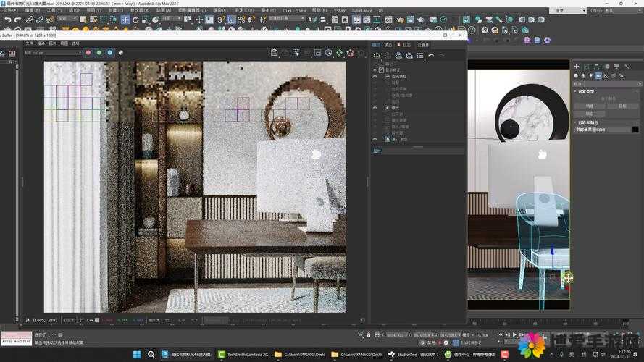Save the rendered image in frame buffer
The height and width of the screenshot is (362, 644).
(x=275, y=53)
